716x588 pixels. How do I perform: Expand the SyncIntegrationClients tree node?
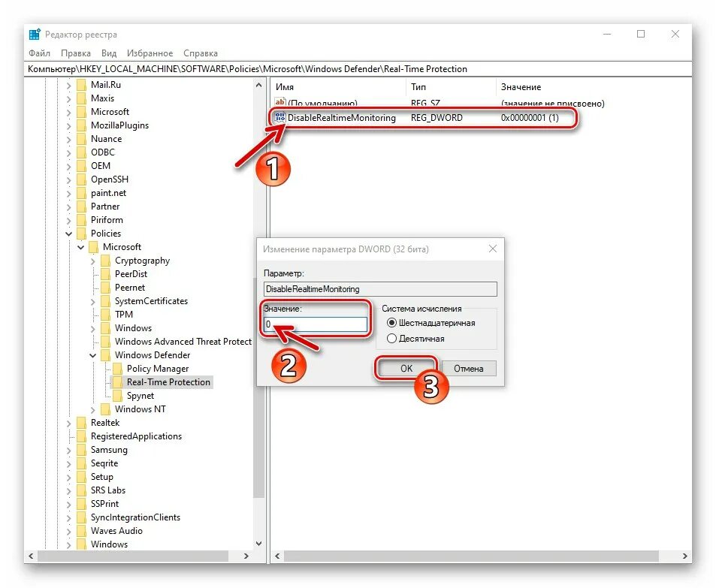(68, 517)
